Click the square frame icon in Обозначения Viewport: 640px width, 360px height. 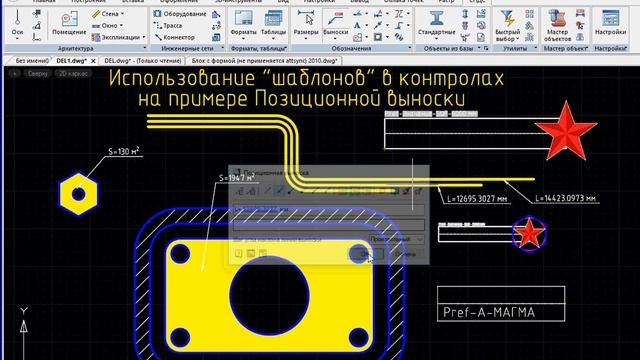click(x=378, y=37)
